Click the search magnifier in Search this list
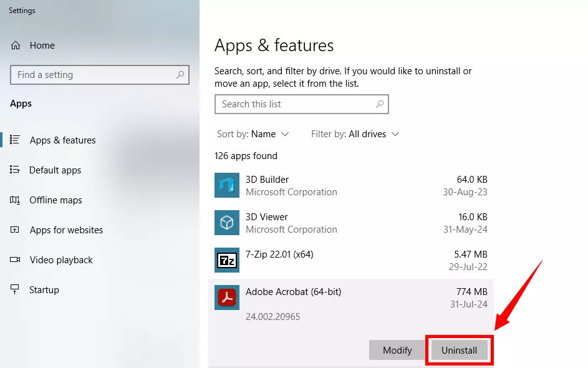This screenshot has height=368, width=588. (380, 104)
